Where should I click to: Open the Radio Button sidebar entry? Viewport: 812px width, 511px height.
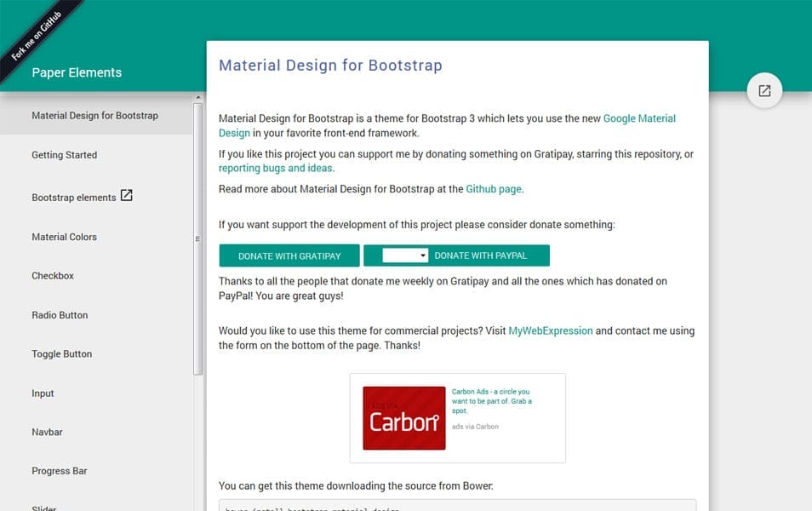(x=60, y=315)
